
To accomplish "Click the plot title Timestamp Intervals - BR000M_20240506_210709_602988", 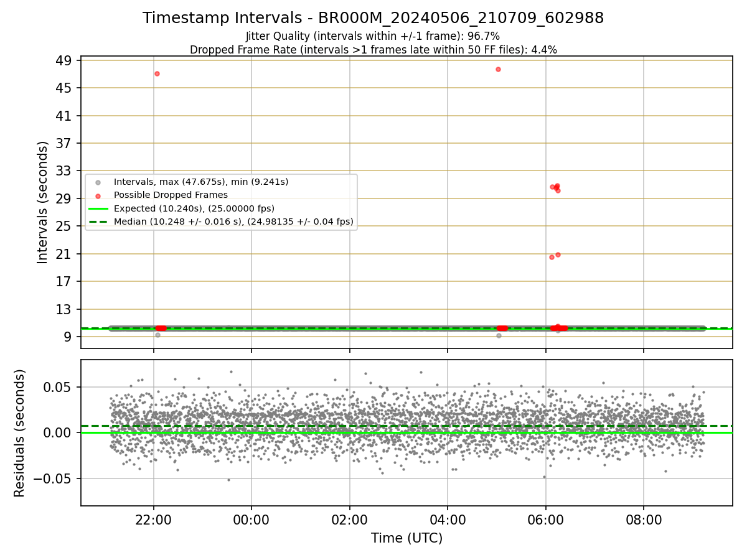I will (x=373, y=18).
